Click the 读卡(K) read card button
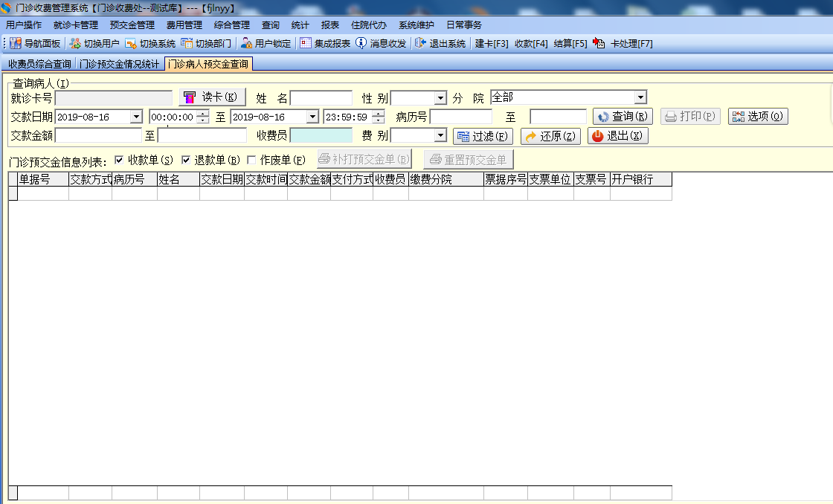 [212, 97]
